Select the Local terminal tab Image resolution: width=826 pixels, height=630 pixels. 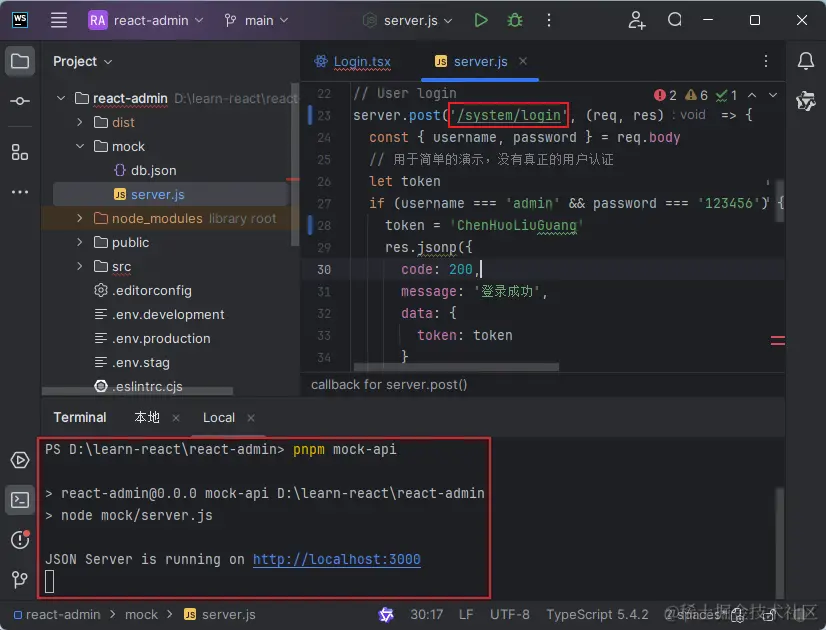(219, 418)
